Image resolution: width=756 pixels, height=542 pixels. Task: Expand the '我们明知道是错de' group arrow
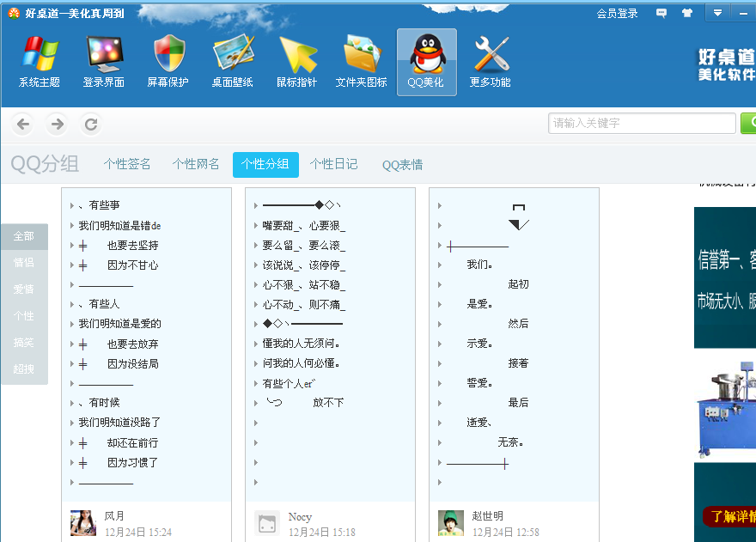(72, 226)
